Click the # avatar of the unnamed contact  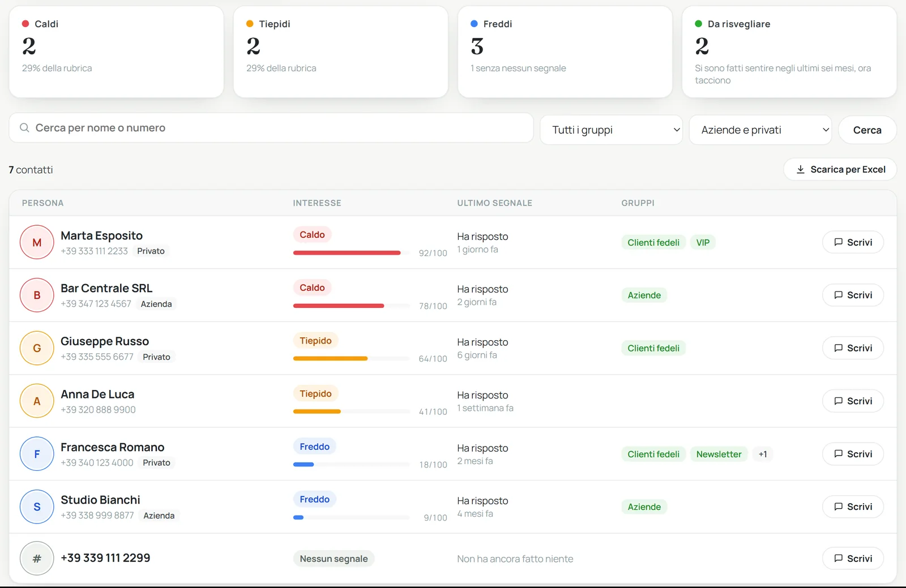pyautogui.click(x=37, y=559)
